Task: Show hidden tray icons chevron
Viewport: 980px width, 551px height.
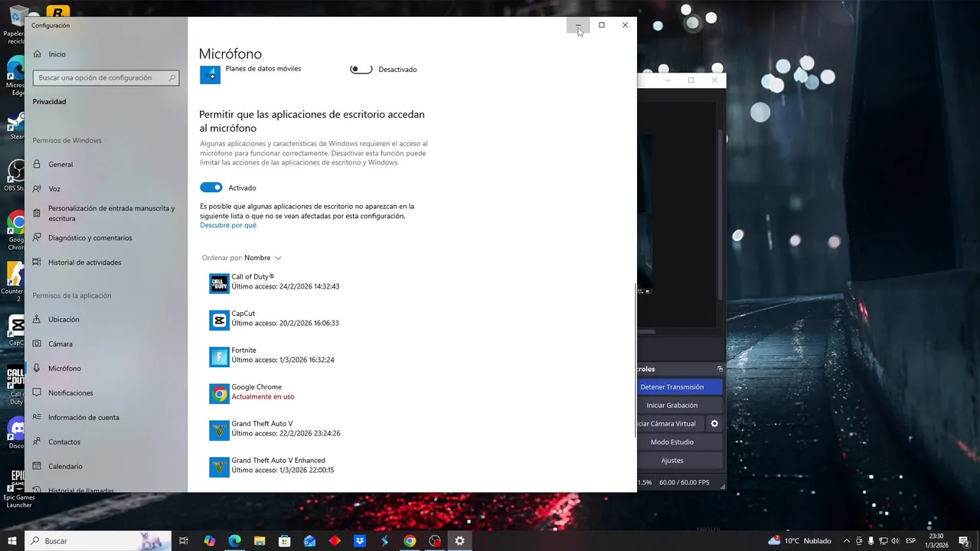Action: tap(846, 541)
